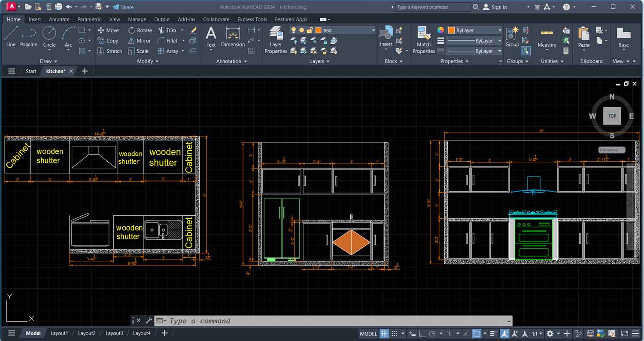Toggle the light bulb layer visibility icon

(x=294, y=30)
